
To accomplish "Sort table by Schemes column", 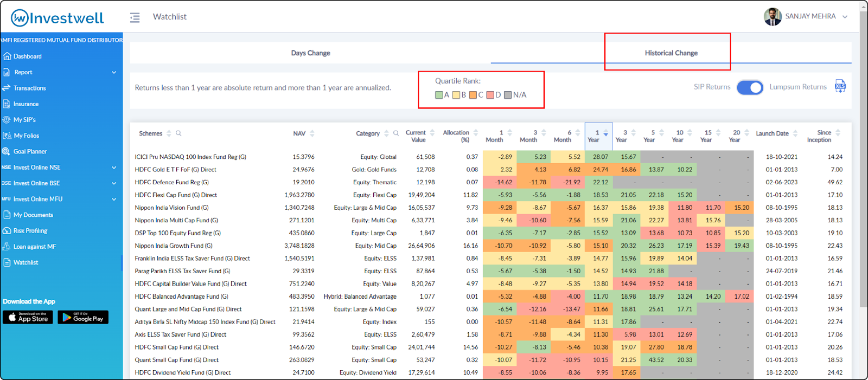I will pyautogui.click(x=169, y=133).
